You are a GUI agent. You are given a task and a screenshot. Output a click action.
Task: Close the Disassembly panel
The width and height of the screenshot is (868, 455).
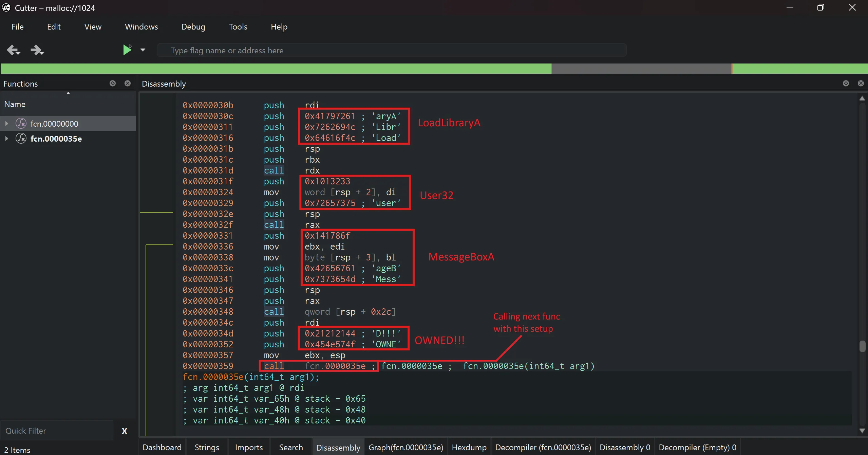(x=861, y=83)
